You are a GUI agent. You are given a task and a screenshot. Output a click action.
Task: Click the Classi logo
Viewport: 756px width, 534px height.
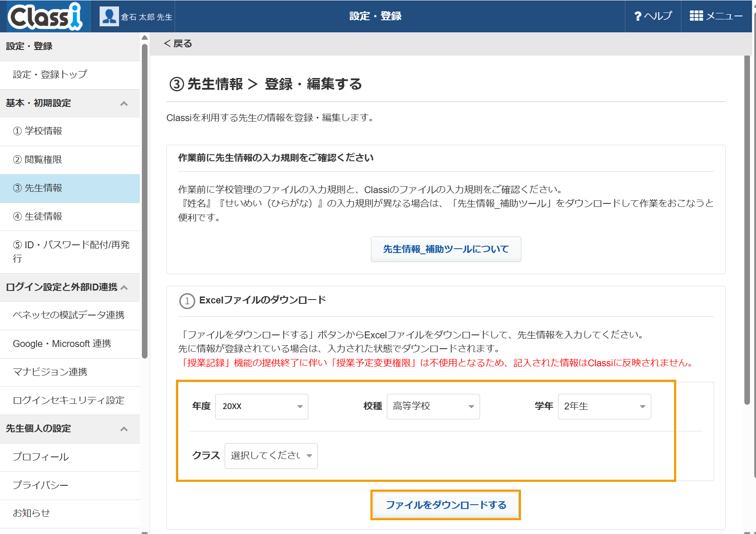[45, 16]
